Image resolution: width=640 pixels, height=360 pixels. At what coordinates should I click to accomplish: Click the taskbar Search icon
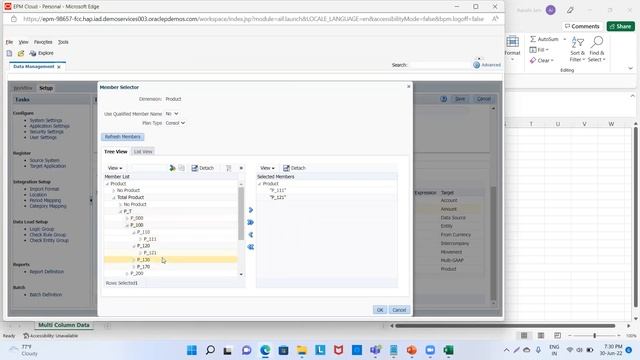210,350
